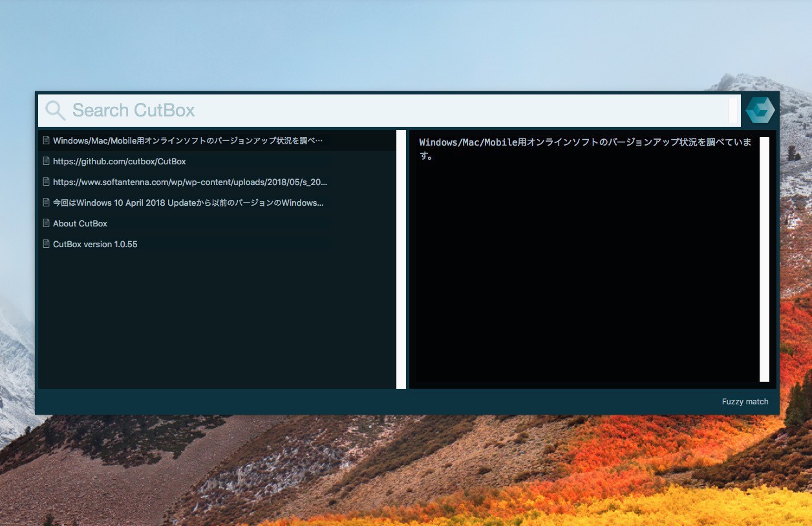Image resolution: width=812 pixels, height=526 pixels.
Task: Click document icon beside CutBox version 1.0.55
Action: (46, 243)
